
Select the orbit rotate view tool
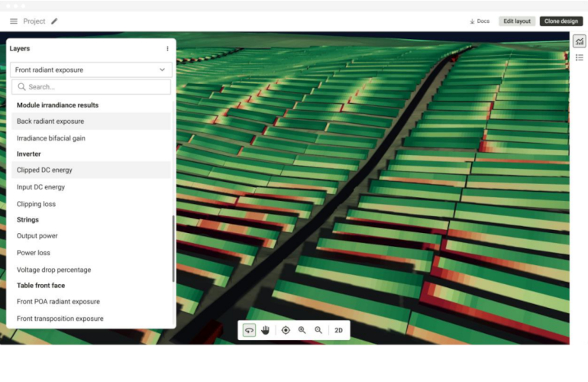249,330
